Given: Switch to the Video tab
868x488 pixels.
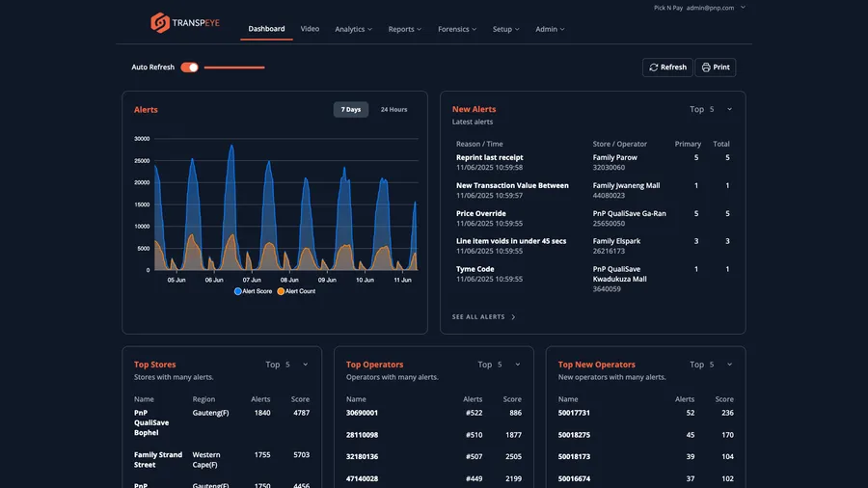Looking at the screenshot, I should (x=310, y=29).
